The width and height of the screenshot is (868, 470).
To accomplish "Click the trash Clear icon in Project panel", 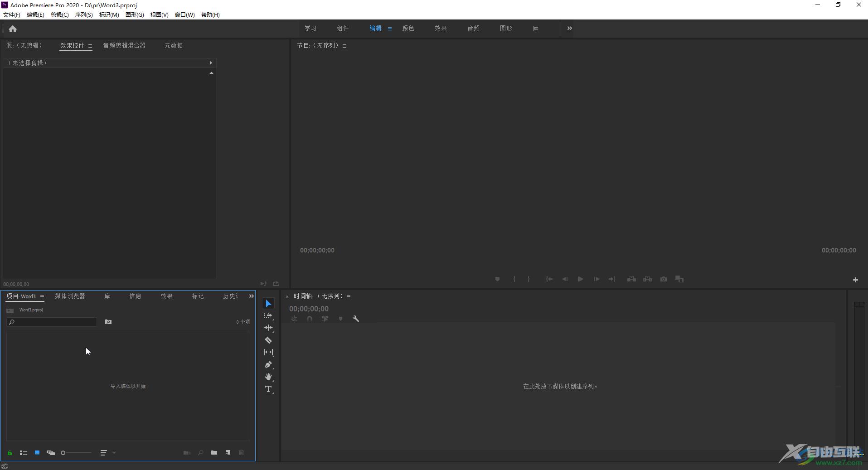I will tap(242, 452).
